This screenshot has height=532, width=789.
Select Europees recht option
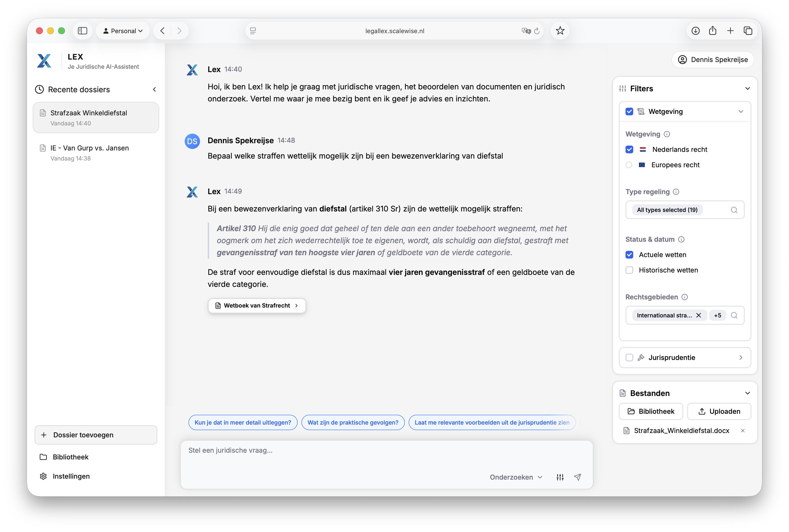pos(629,165)
